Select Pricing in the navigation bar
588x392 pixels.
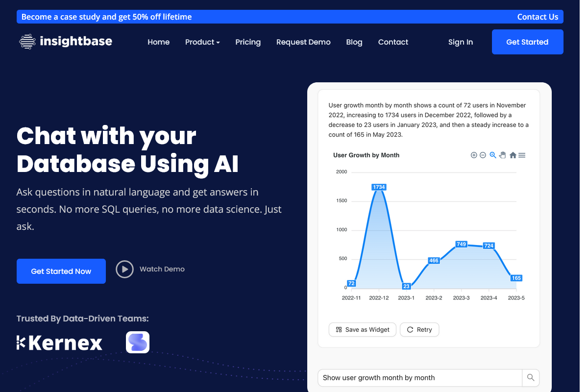click(248, 42)
